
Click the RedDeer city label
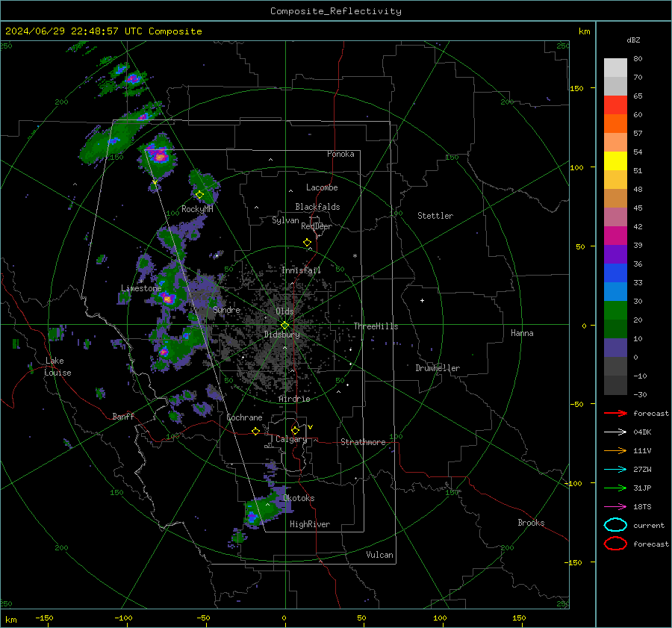tap(317, 226)
